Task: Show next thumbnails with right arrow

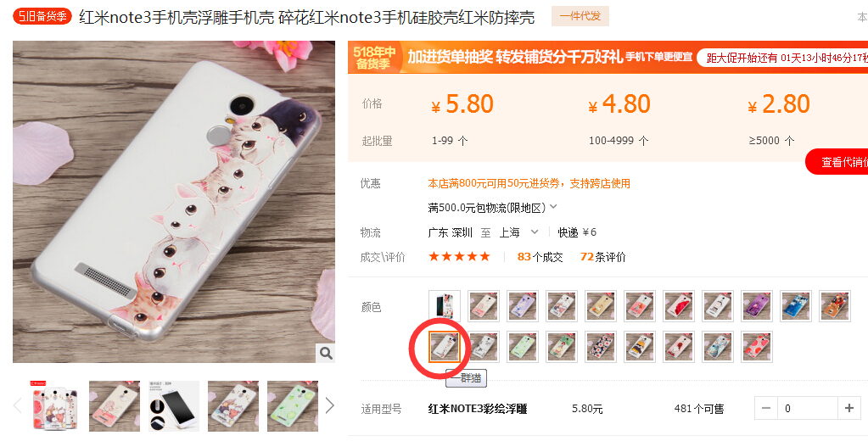Action: coord(330,405)
